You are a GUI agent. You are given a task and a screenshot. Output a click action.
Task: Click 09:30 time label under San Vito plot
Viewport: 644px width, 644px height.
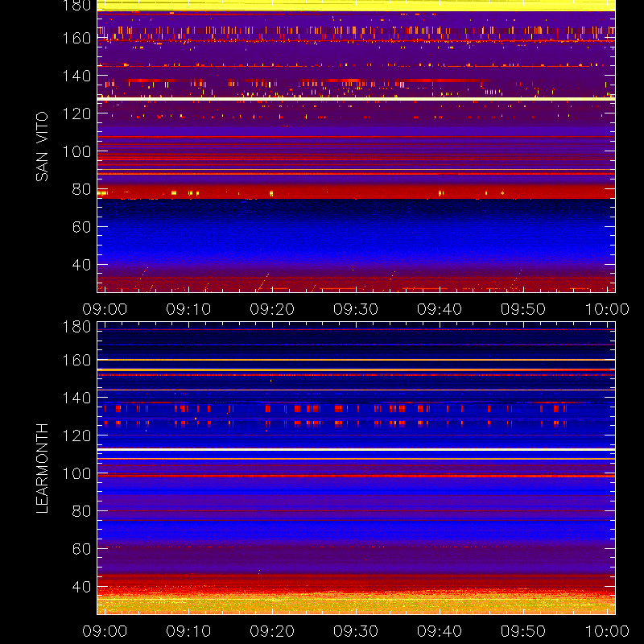356,309
